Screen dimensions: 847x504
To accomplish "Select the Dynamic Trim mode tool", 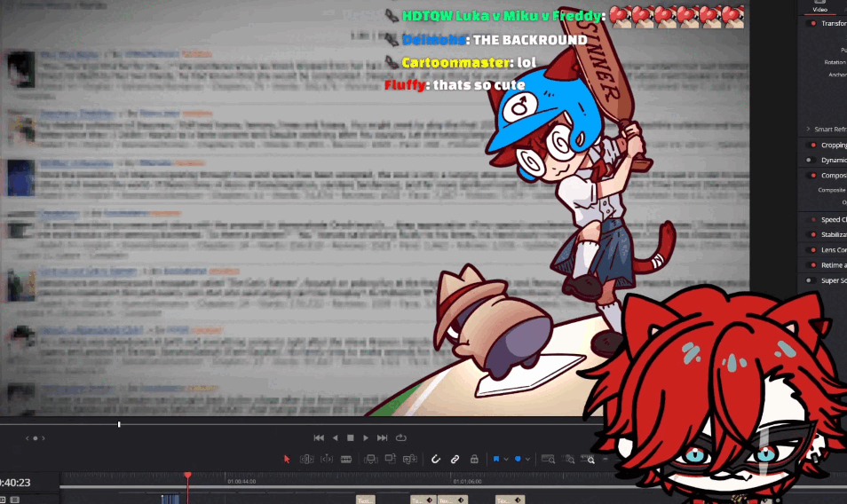I will (x=327, y=460).
